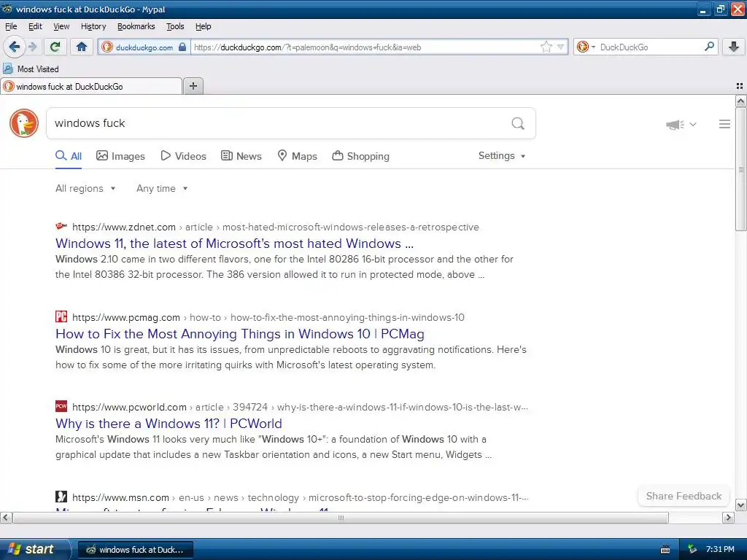The height and width of the screenshot is (560, 747).
Task: Click the PCMag favicon beside result
Action: click(61, 316)
